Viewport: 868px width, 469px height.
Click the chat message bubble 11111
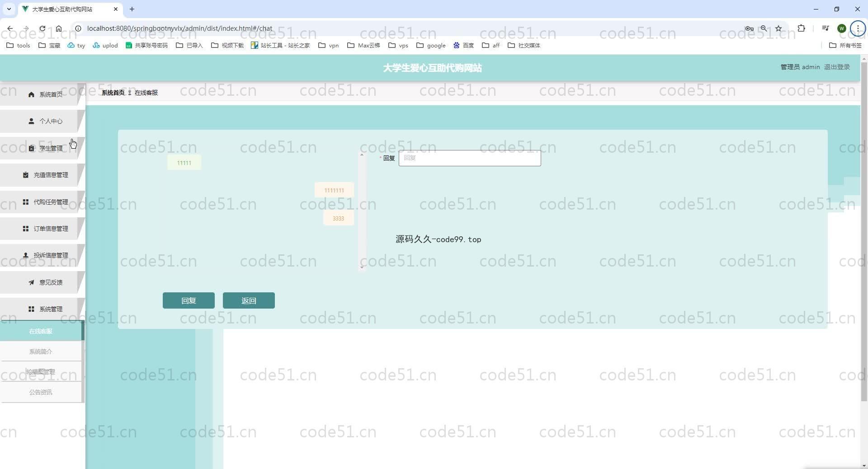pyautogui.click(x=184, y=163)
